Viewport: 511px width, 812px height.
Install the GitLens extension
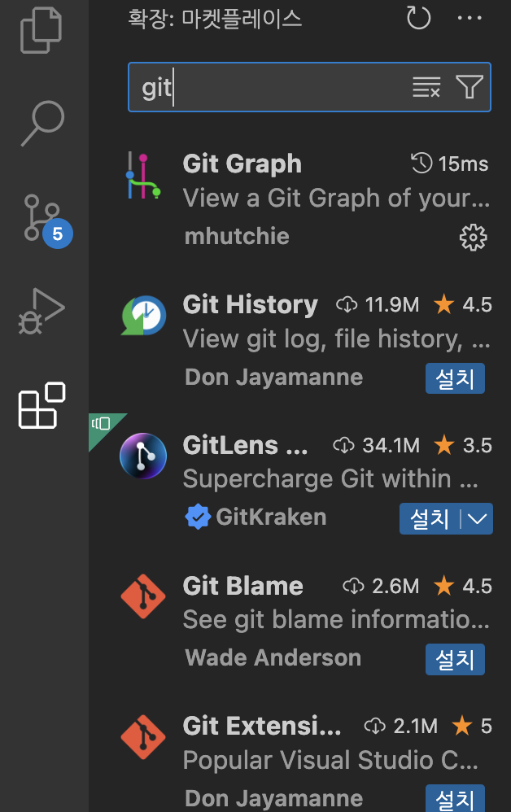click(x=429, y=519)
